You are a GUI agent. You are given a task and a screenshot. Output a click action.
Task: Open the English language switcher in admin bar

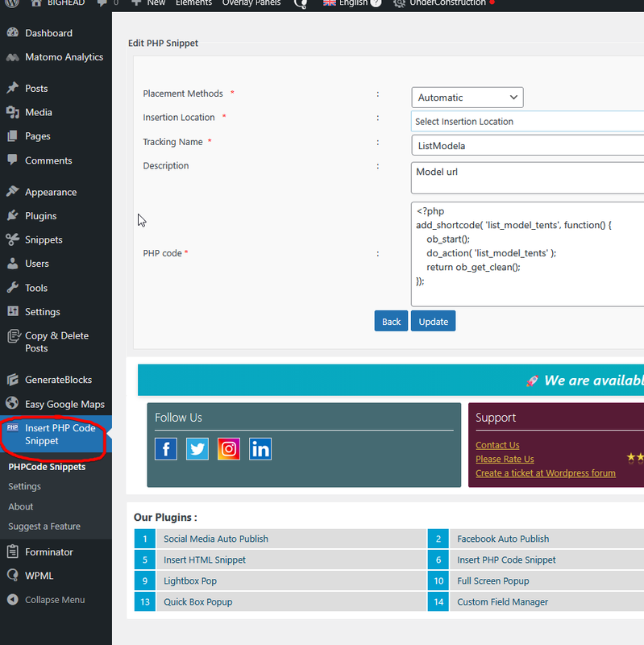[x=352, y=3]
